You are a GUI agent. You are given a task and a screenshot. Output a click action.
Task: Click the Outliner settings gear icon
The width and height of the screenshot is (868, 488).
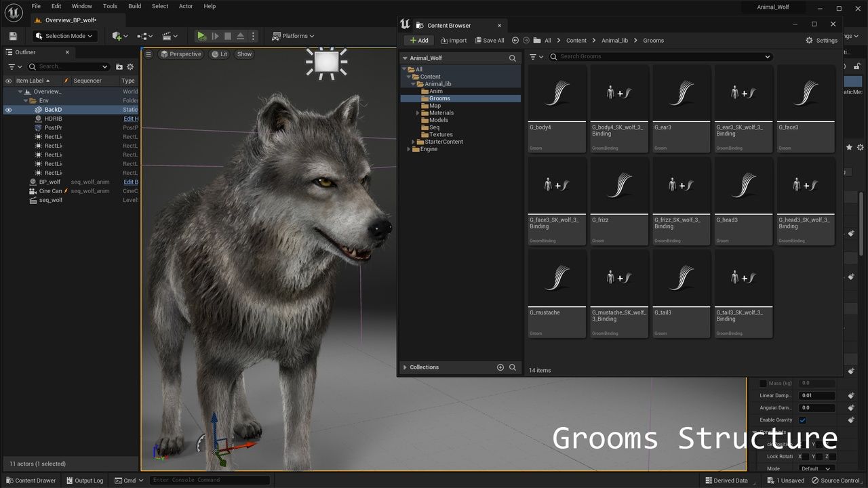point(130,66)
